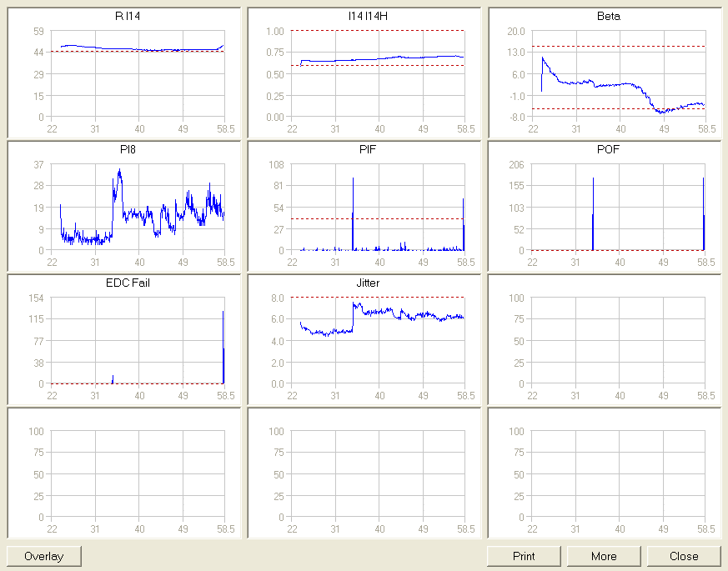The width and height of the screenshot is (728, 571).
Task: Select empty graph below EDC Fail
Action: (138, 474)
